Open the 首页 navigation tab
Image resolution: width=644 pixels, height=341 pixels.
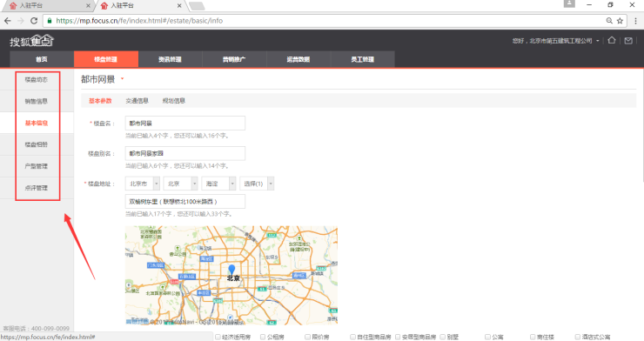(42, 59)
